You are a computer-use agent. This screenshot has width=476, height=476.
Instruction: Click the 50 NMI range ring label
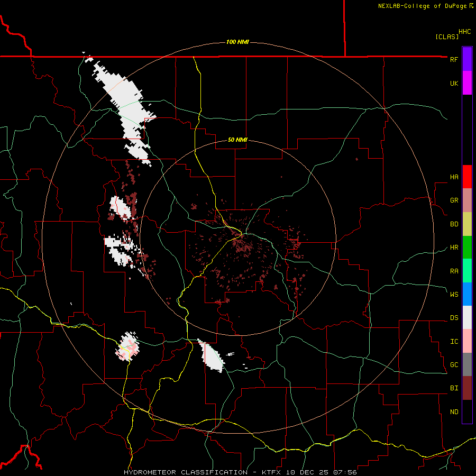click(x=237, y=140)
